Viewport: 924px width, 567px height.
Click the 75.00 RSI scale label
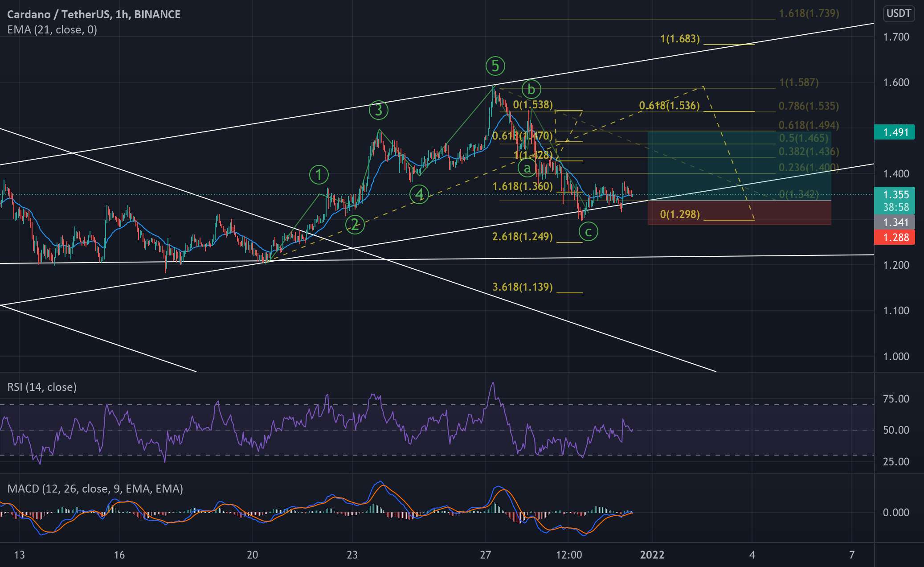[x=896, y=399]
